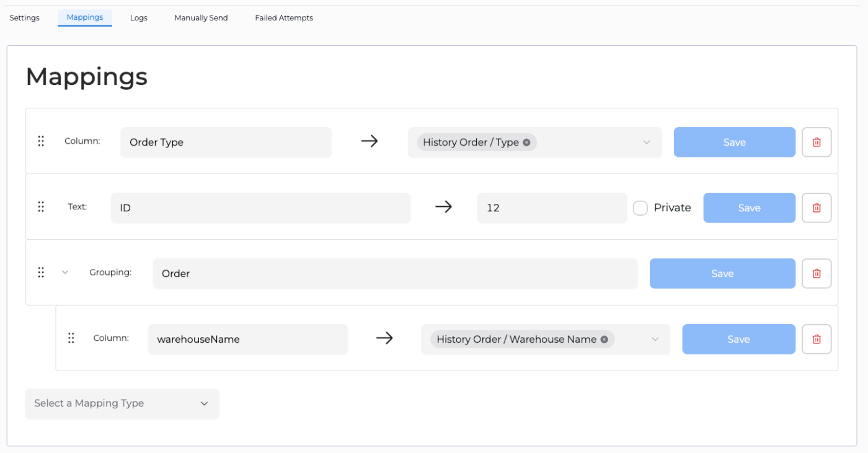Viewport: 868px width, 453px height.
Task: Save the warehouseName column mapping
Action: tap(738, 339)
